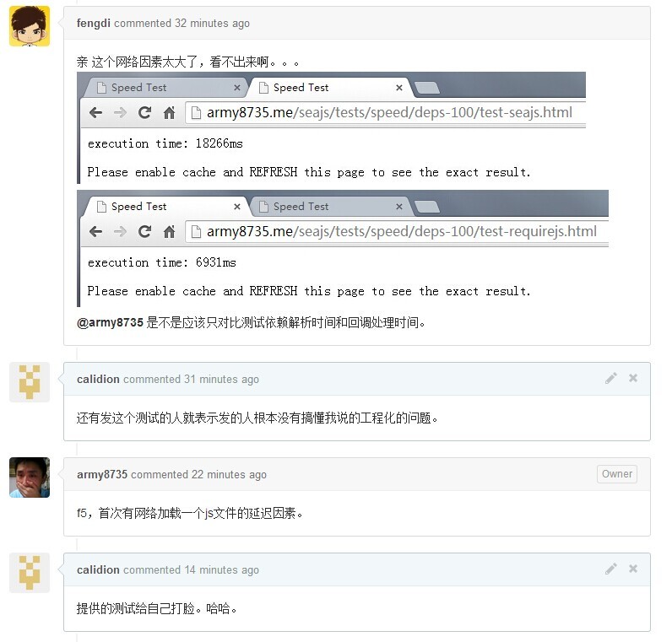Select army8735's comment starting 'f5，首次有网络'
The image size is (672, 642).
click(190, 513)
